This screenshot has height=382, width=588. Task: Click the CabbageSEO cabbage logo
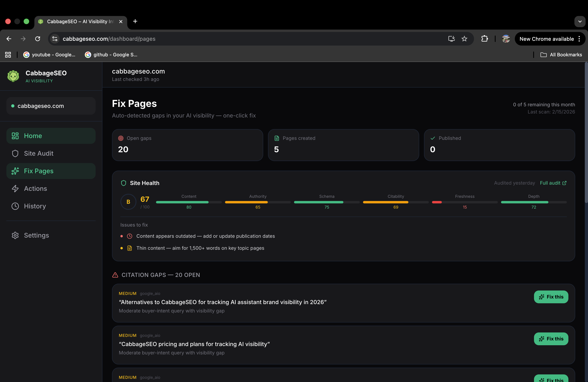click(x=13, y=76)
